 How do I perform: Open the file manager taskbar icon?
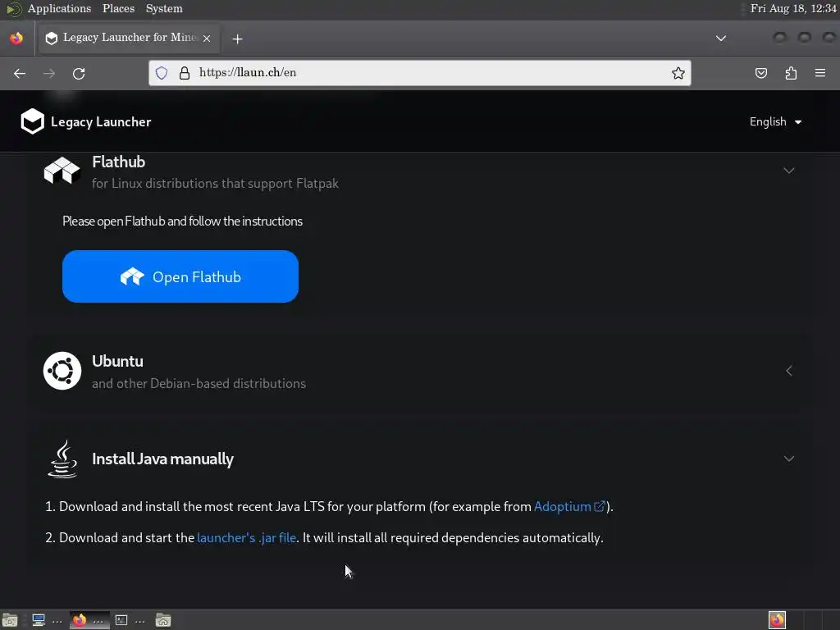click(163, 620)
